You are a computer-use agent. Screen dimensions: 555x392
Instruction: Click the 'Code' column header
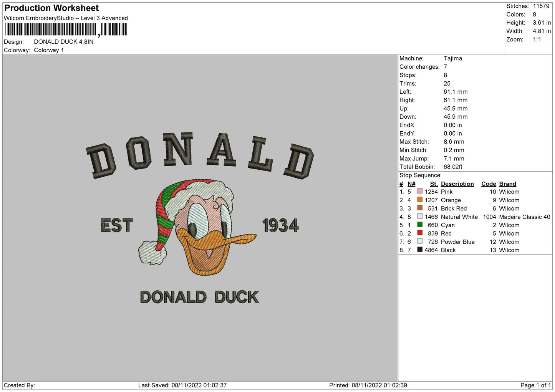coord(489,184)
